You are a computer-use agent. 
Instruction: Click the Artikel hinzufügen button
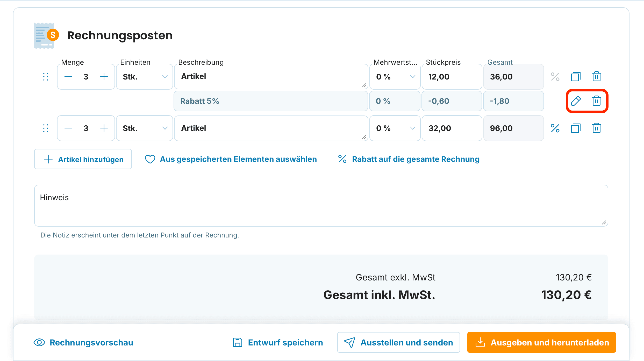83,159
